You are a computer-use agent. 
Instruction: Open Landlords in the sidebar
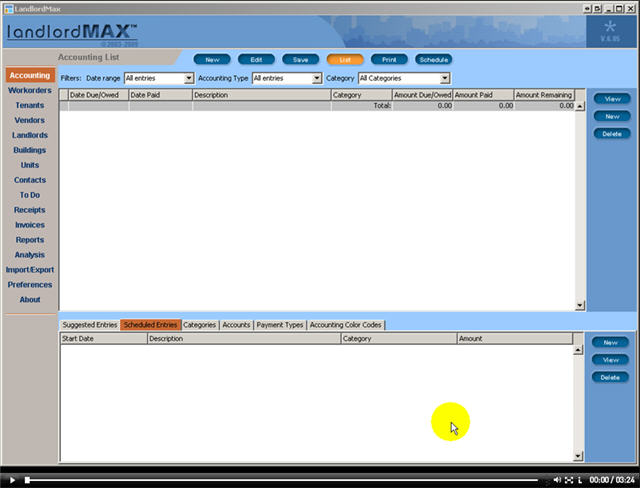[x=30, y=135]
